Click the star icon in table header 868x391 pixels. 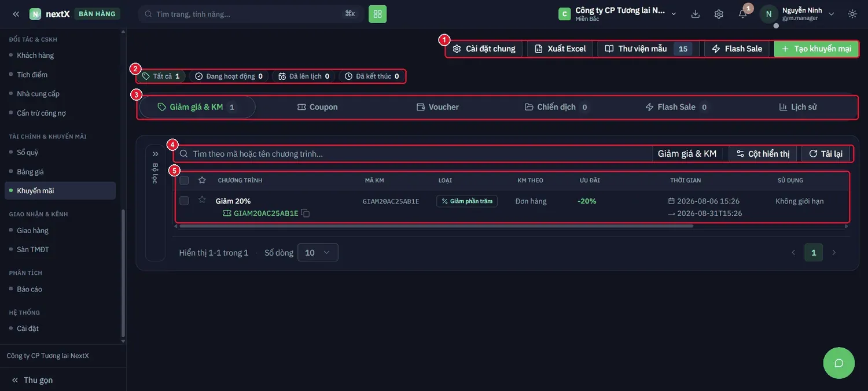(202, 180)
